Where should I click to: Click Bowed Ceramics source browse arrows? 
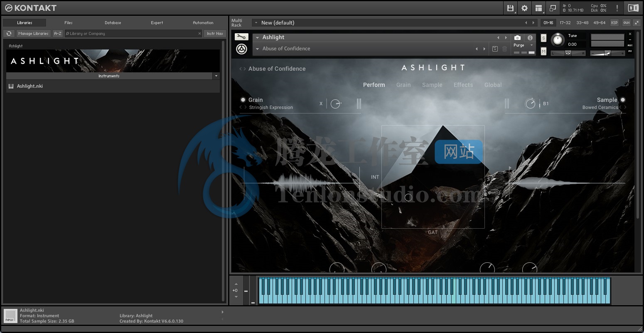point(623,107)
